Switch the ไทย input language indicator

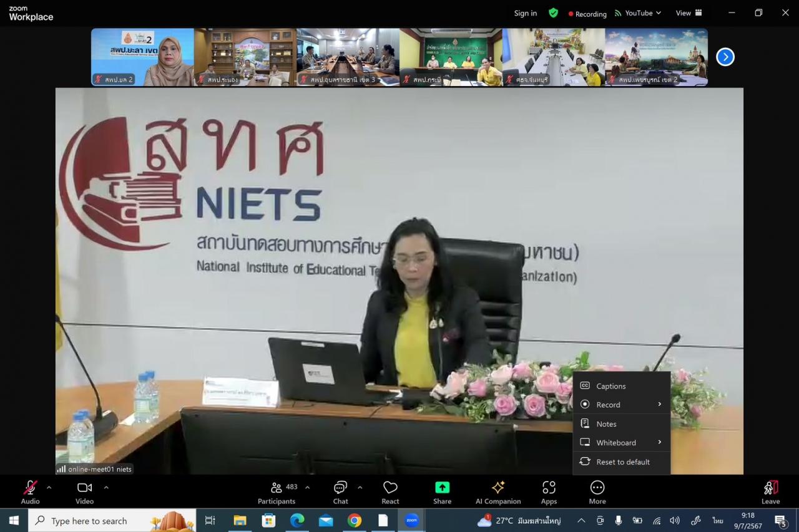(x=718, y=520)
